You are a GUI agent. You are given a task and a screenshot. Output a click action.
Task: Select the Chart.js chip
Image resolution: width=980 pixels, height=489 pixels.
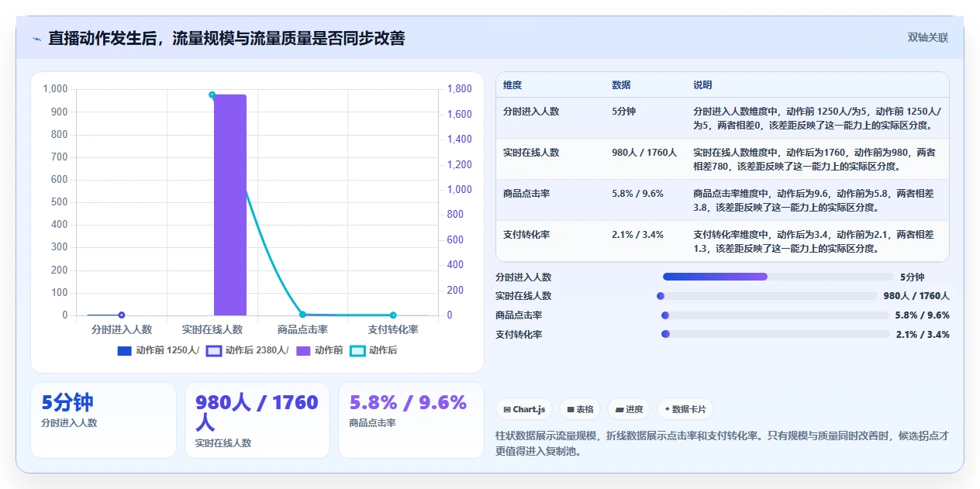(x=524, y=409)
